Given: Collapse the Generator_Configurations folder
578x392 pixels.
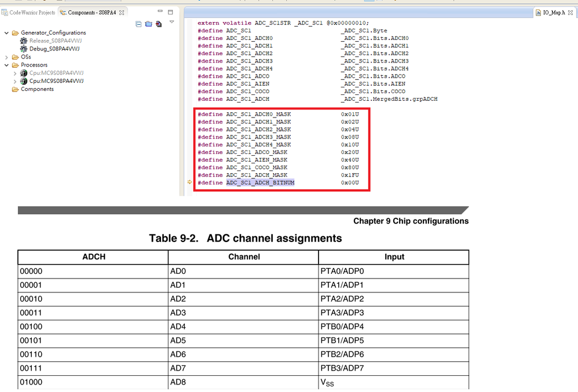Looking at the screenshot, I should 6,33.
